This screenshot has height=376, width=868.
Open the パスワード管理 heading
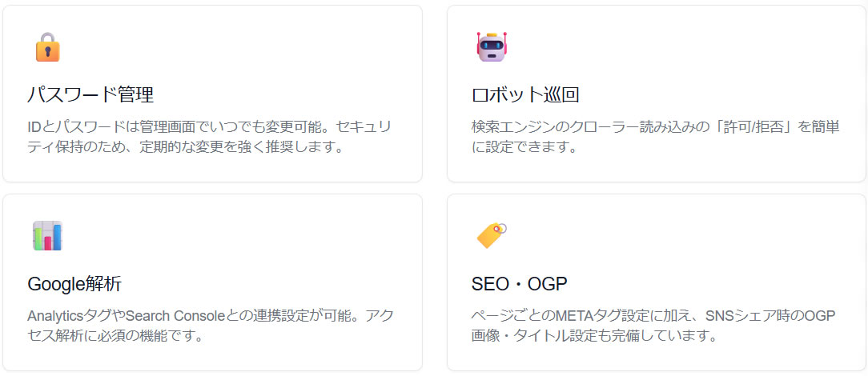90,94
